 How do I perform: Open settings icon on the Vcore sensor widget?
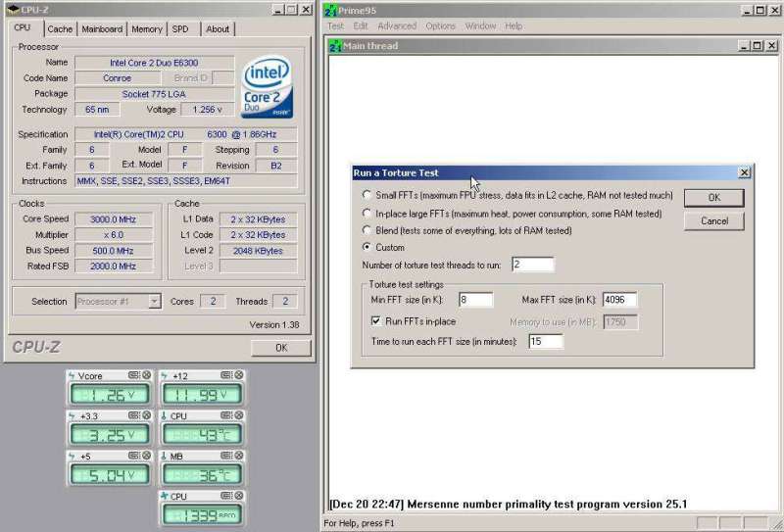(x=133, y=375)
